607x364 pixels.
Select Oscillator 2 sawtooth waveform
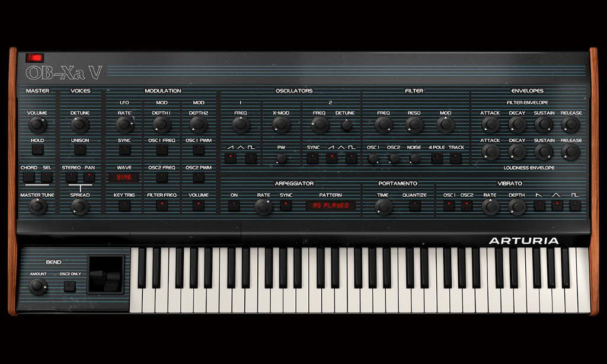tap(332, 158)
